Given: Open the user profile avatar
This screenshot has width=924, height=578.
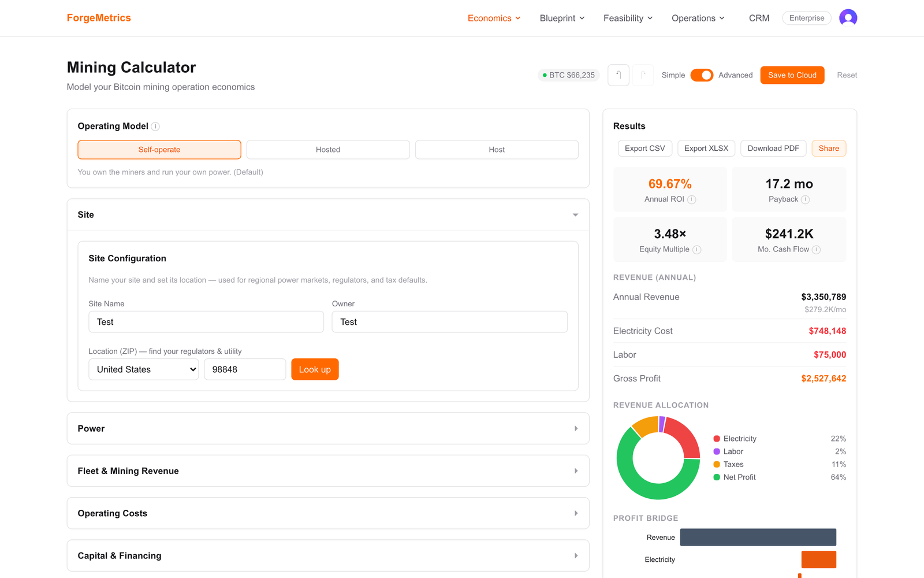Looking at the screenshot, I should (848, 18).
